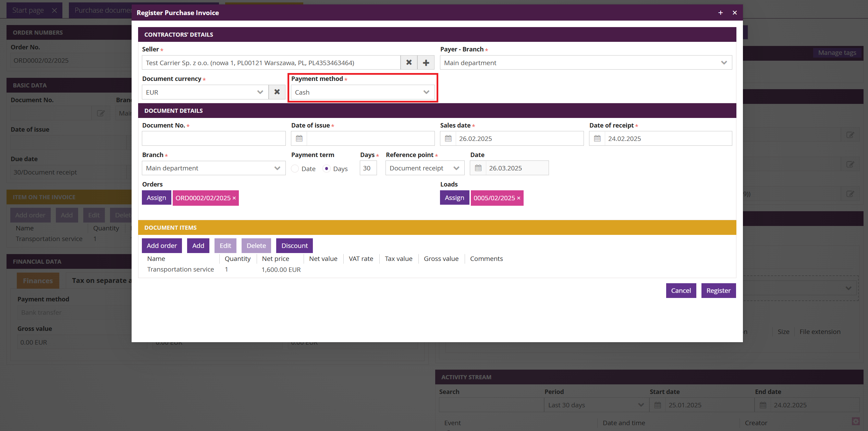Click the Document No. input field
Screen dimensions: 868x431
(213, 139)
